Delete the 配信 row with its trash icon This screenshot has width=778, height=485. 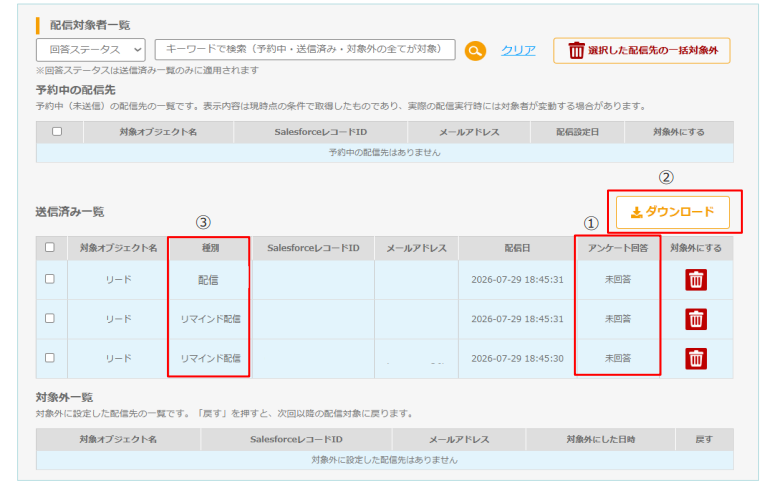(696, 279)
